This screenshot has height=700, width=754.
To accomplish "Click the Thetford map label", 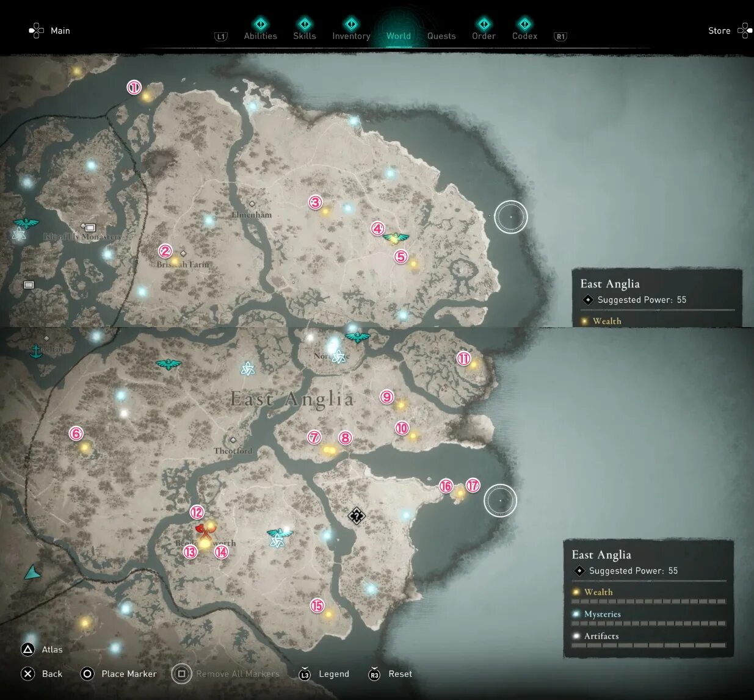I will 233,451.
